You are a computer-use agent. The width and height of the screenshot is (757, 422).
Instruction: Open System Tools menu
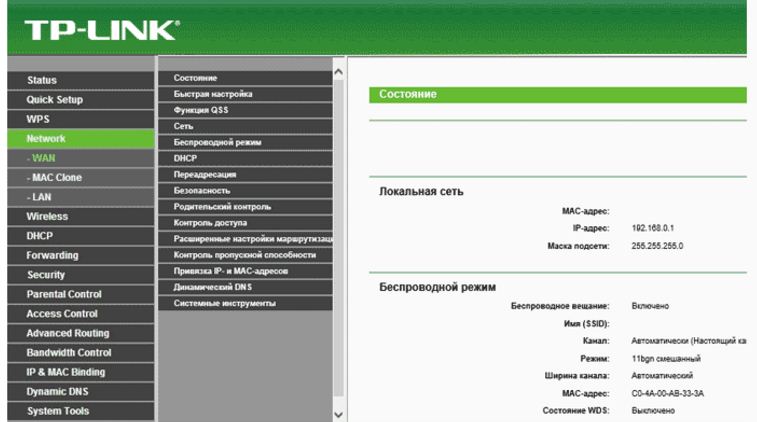[57, 411]
